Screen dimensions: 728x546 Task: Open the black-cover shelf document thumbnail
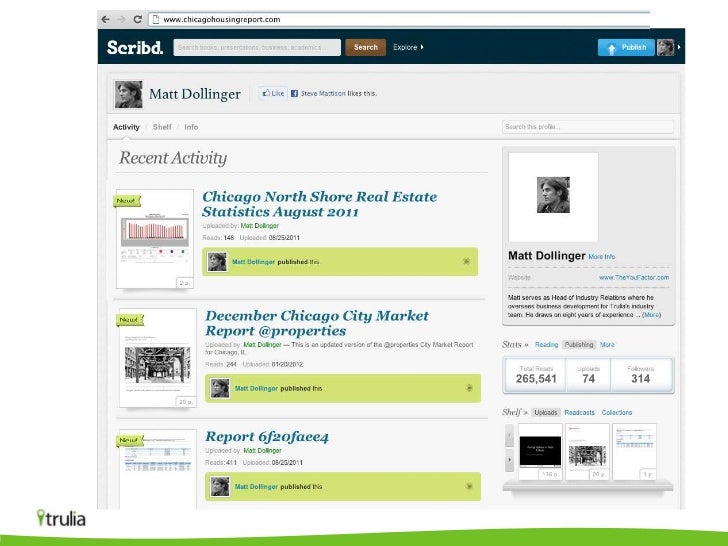540,451
